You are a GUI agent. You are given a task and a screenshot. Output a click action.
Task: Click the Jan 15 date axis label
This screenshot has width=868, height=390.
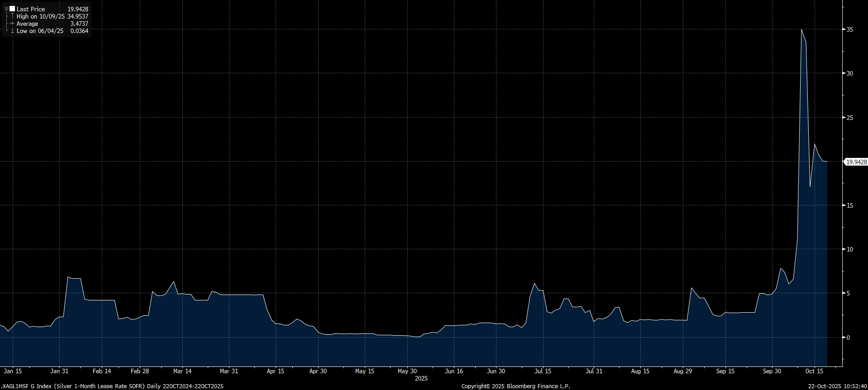pos(13,371)
